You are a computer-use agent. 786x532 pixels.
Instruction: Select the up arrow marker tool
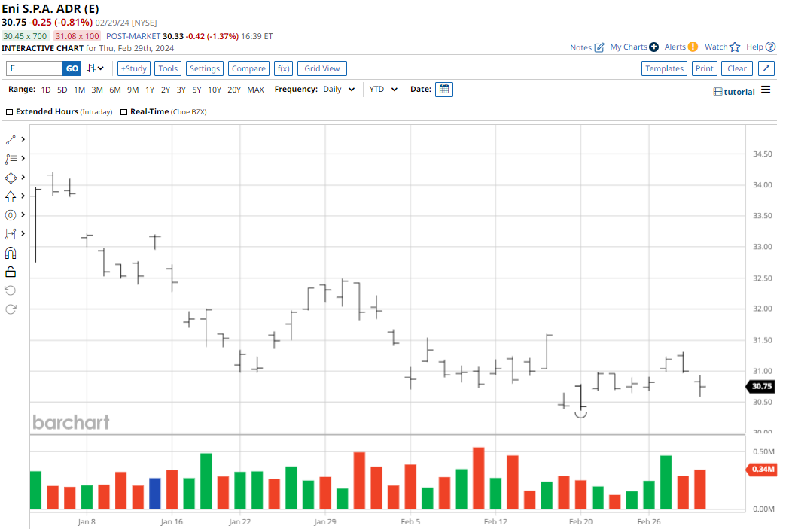pos(11,196)
